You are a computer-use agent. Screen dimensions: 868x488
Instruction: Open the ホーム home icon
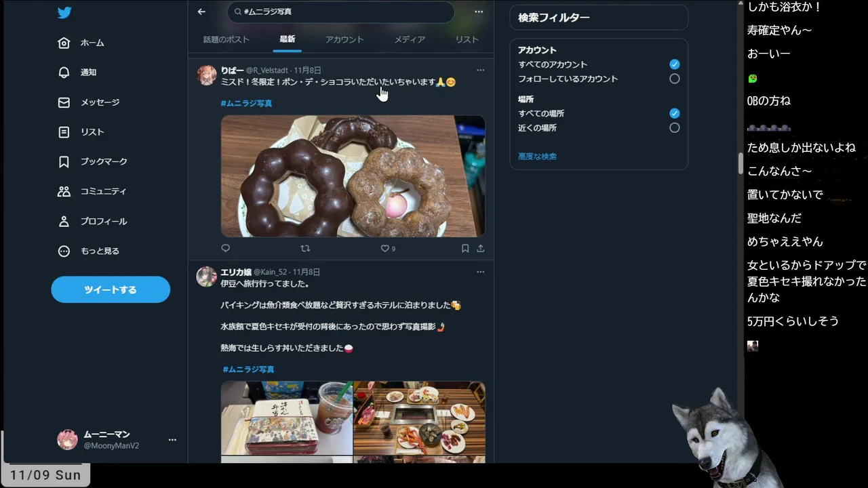coord(64,43)
